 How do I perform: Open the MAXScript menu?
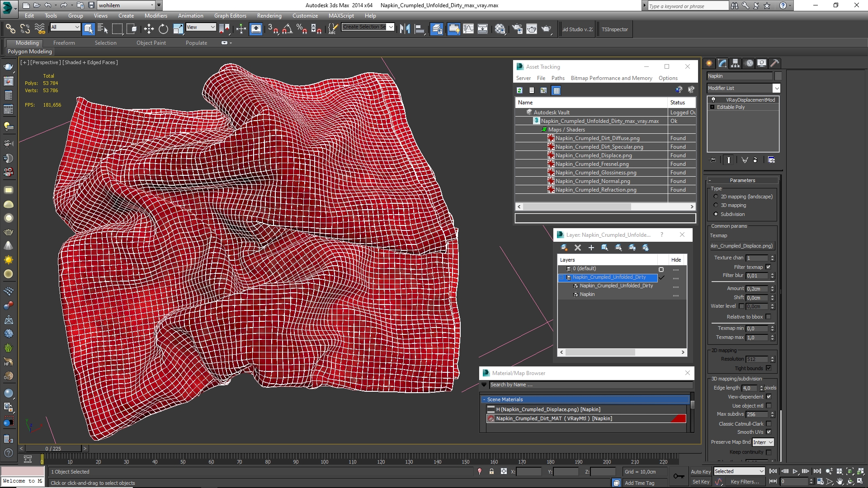[x=341, y=15]
